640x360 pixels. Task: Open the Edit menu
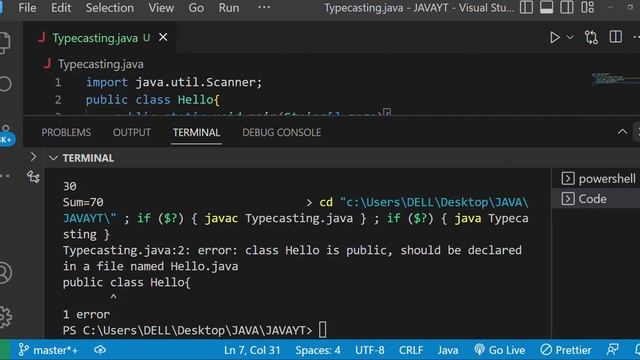(61, 8)
